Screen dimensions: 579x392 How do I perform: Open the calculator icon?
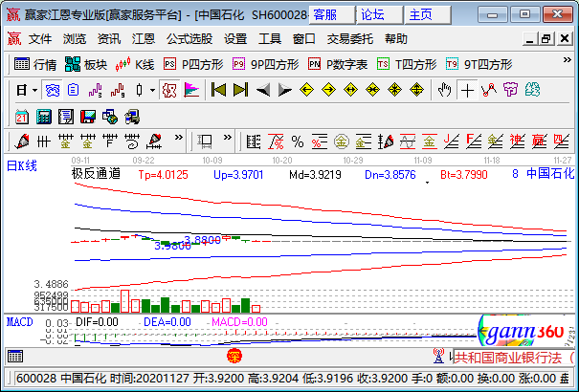coord(44,117)
